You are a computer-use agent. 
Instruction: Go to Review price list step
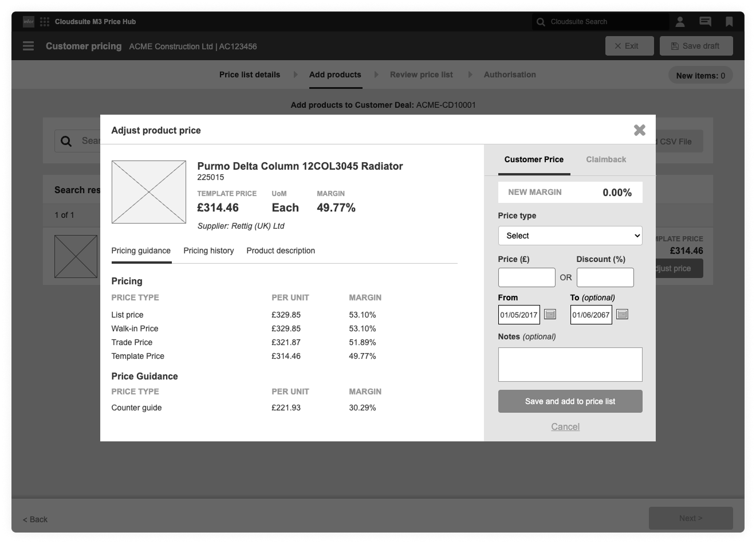[x=422, y=75]
